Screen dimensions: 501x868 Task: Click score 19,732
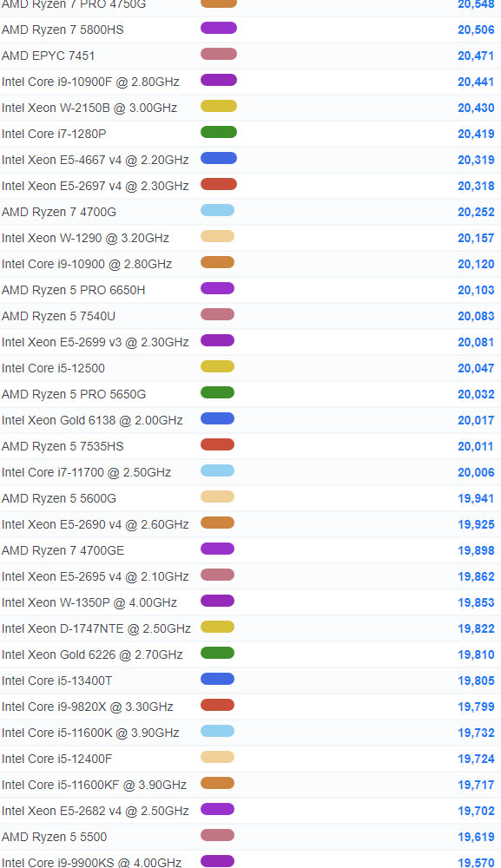coord(476,733)
